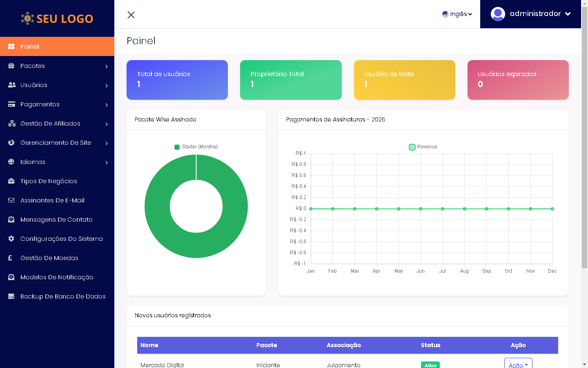
Task: Click the Pacotes gift box icon
Action: pos(11,66)
